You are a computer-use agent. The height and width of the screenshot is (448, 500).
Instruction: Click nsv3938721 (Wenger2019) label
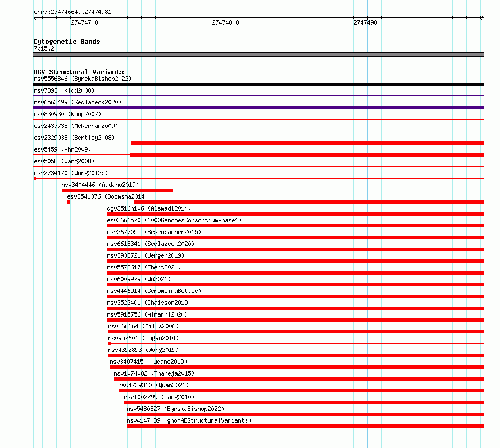[146, 255]
